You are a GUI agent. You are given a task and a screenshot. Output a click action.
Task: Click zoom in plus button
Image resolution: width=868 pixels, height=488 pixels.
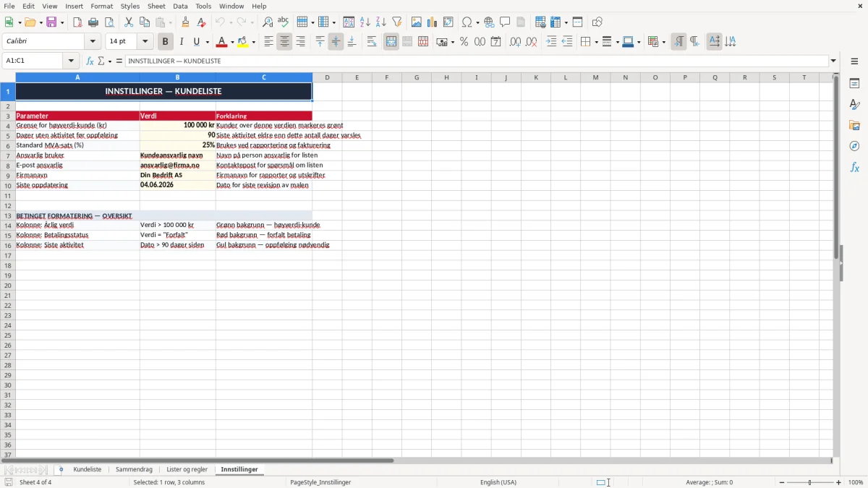[x=839, y=482]
